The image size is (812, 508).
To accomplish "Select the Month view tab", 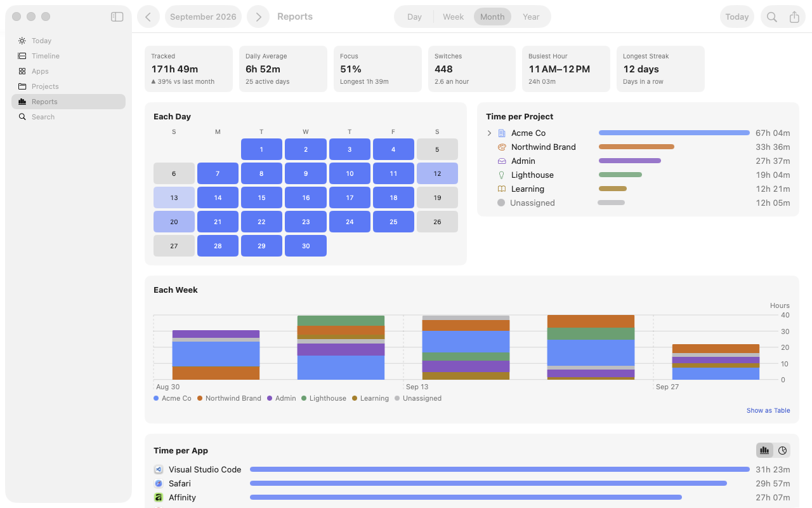I will tap(492, 17).
